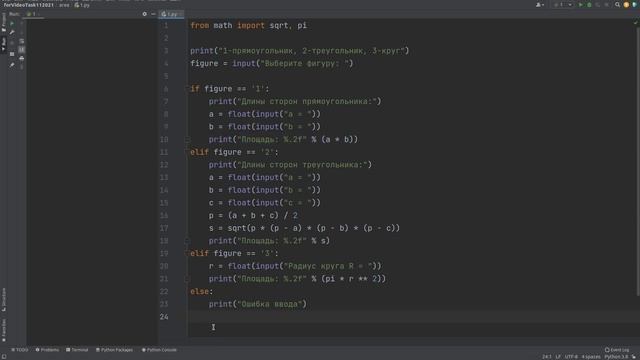
Task: Click 'from math import sqrt, pi' line
Action: [248, 25]
